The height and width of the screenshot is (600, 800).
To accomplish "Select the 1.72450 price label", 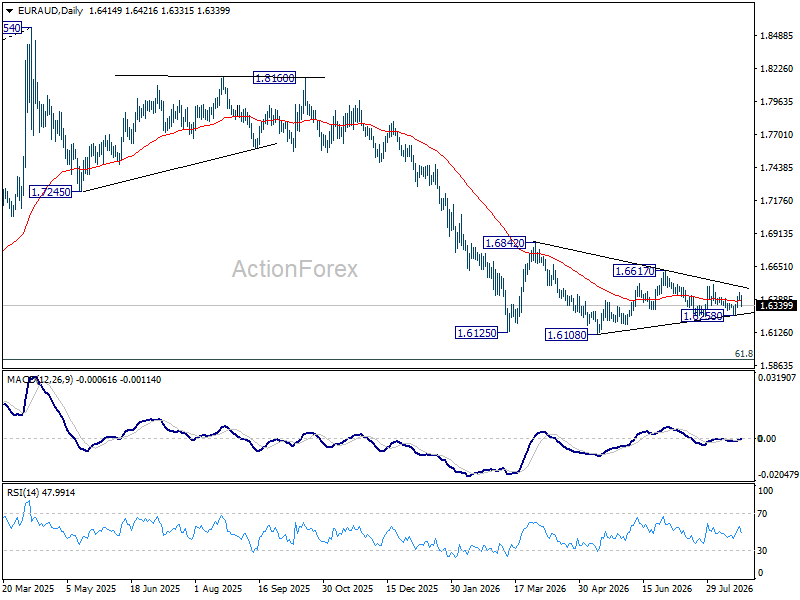I will tap(51, 192).
